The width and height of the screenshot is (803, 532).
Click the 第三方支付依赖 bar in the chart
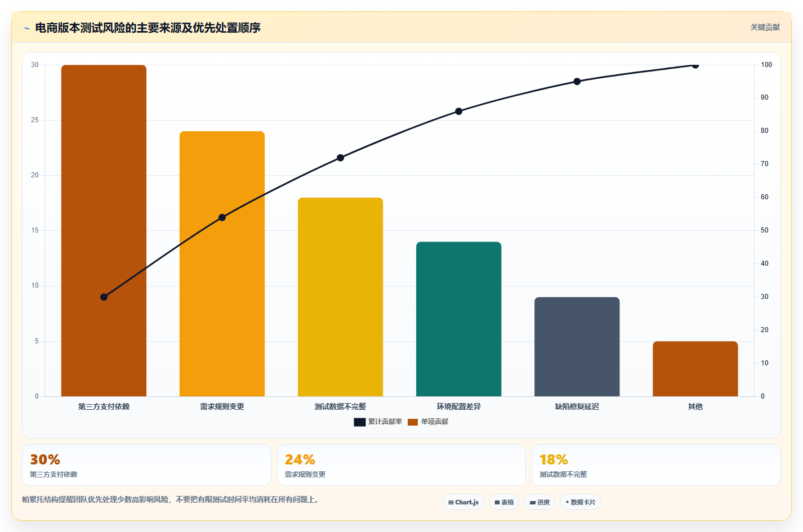[104, 231]
